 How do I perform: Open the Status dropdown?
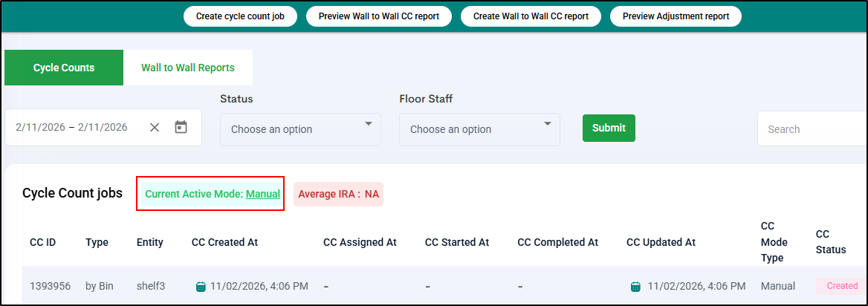(300, 129)
